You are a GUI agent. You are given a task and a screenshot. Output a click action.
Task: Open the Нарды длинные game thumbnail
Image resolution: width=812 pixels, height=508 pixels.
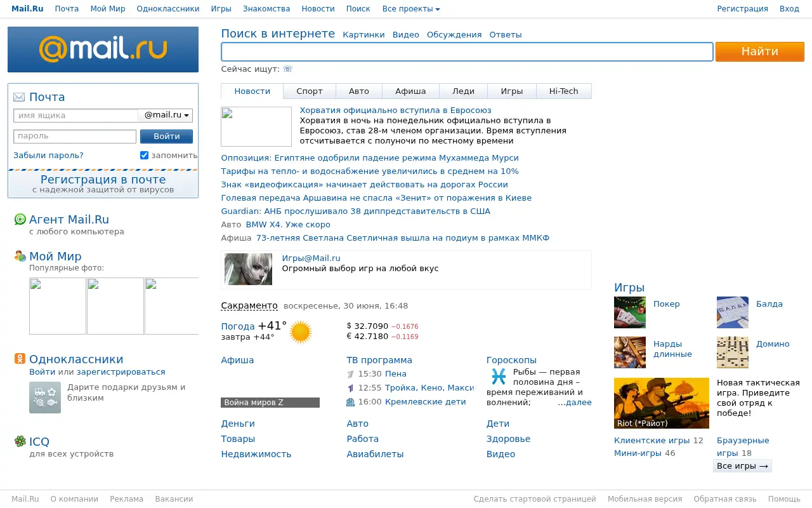click(x=630, y=352)
